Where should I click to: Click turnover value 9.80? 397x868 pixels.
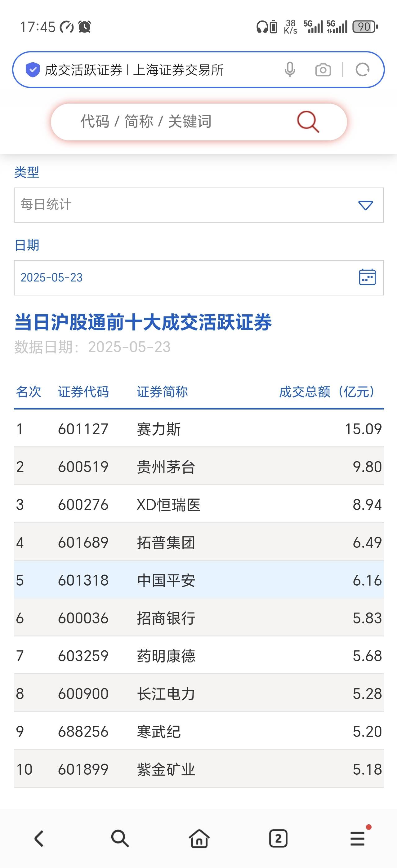367,467
